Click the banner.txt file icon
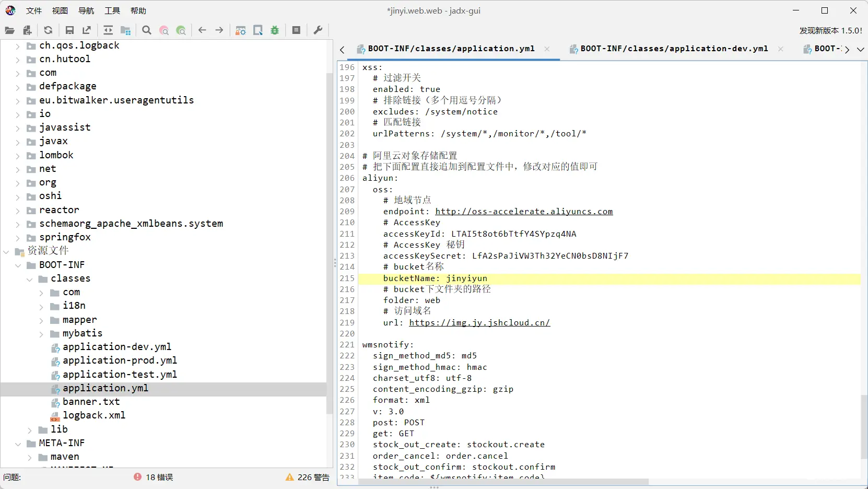The height and width of the screenshot is (489, 868). pos(55,402)
